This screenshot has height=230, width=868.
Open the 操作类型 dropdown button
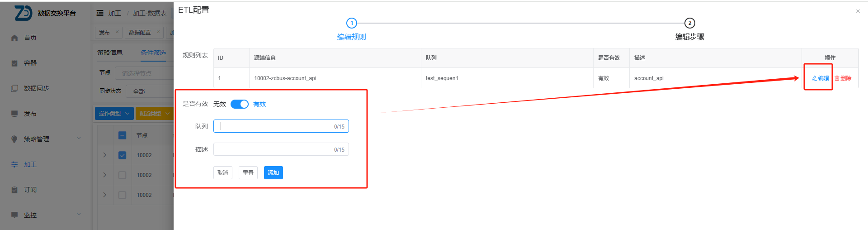(114, 114)
